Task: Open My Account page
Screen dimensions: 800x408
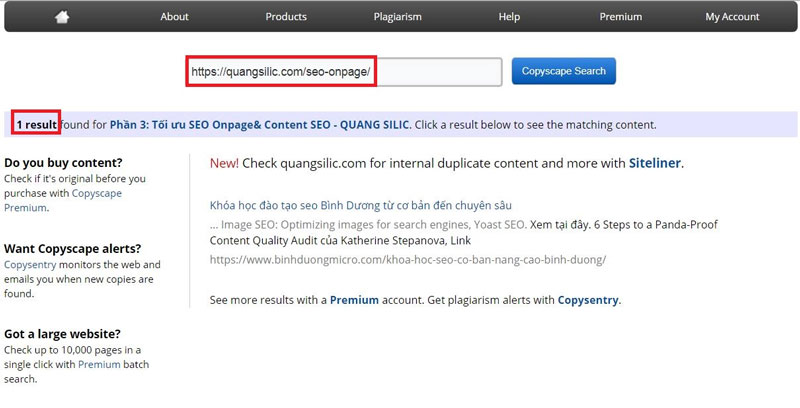Action: [732, 16]
